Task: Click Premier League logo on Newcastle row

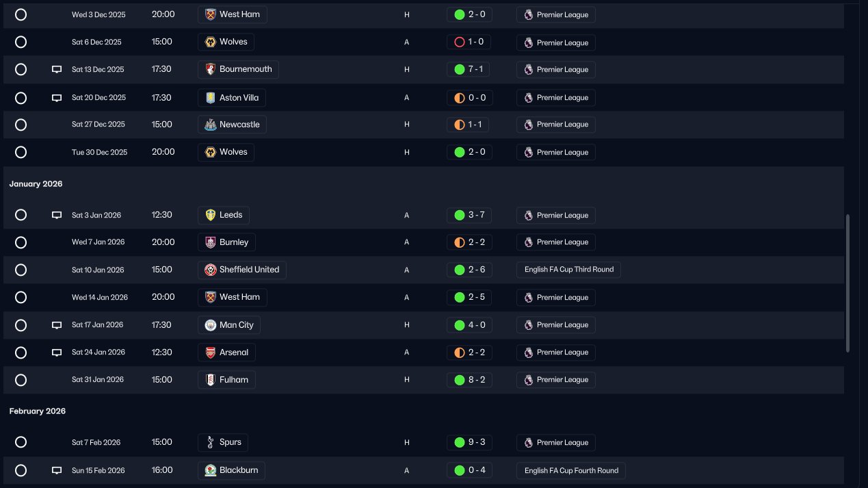Action: pos(528,125)
